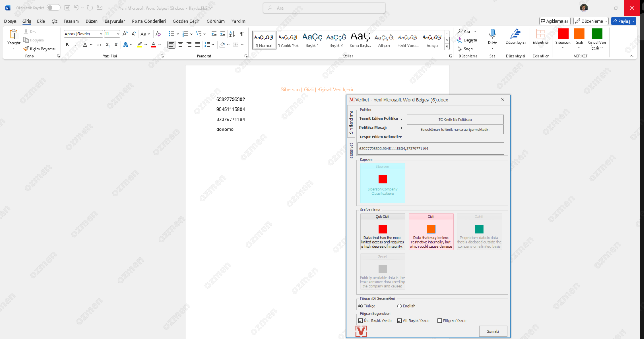644x339 pixels.
Task: Choose the Çok Gizli red classification tile
Action: pyautogui.click(x=382, y=232)
